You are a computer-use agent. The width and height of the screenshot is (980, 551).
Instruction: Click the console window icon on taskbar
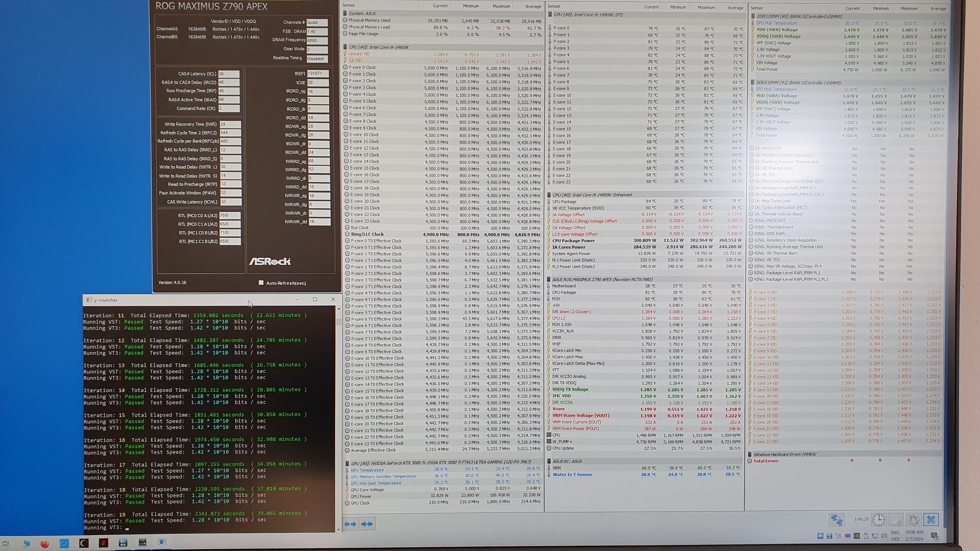(162, 542)
